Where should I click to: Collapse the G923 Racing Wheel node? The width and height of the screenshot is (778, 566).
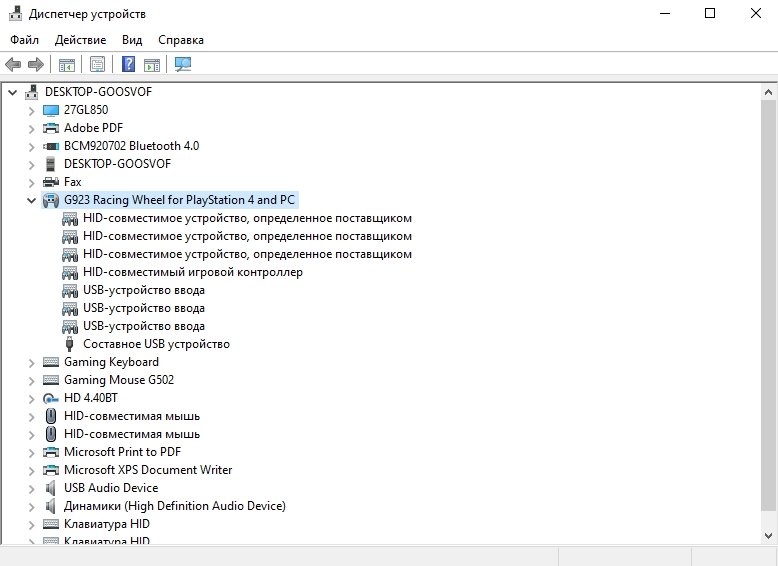31,200
